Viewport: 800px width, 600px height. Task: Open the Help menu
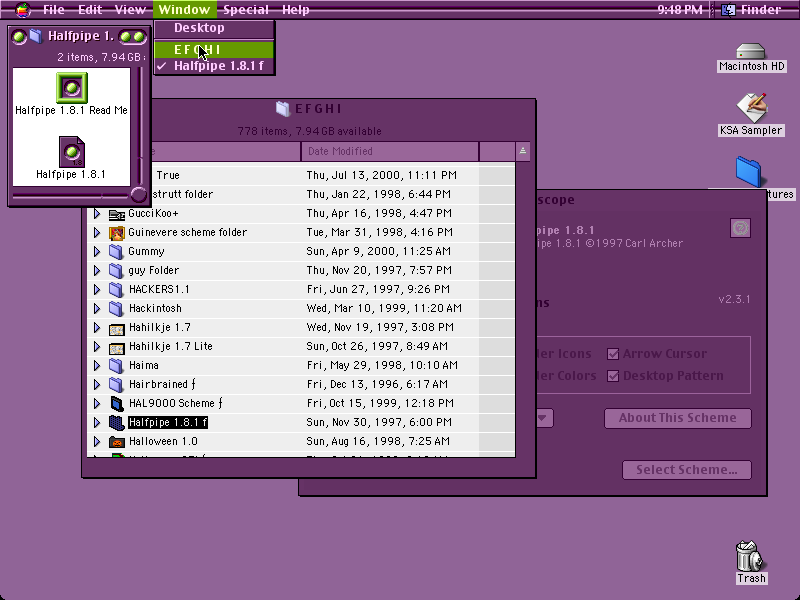[x=295, y=10]
